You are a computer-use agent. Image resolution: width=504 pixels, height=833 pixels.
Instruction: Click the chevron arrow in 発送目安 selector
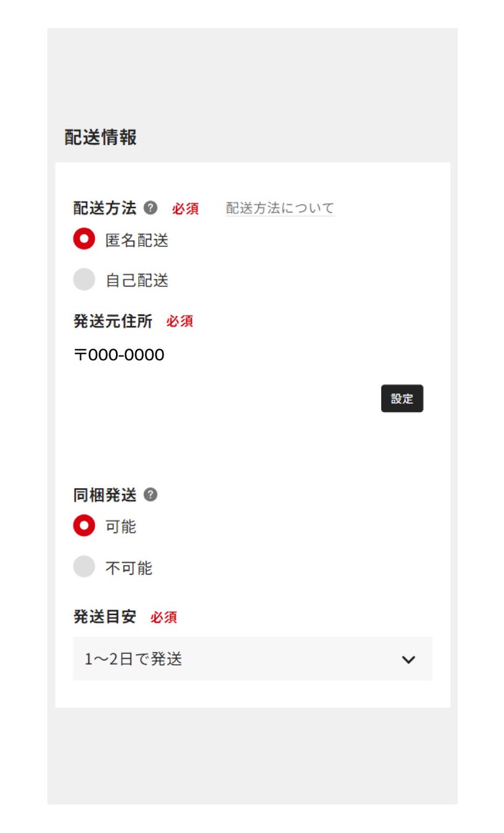point(408,660)
